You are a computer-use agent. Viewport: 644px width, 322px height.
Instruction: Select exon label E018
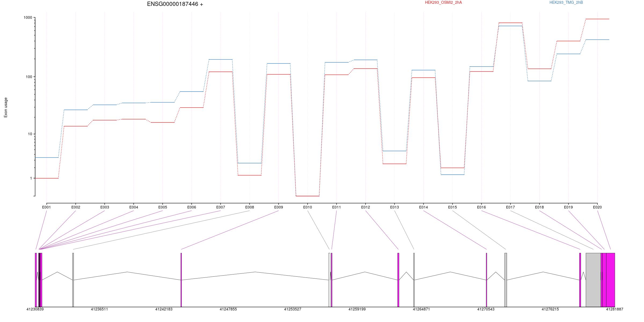pos(539,207)
